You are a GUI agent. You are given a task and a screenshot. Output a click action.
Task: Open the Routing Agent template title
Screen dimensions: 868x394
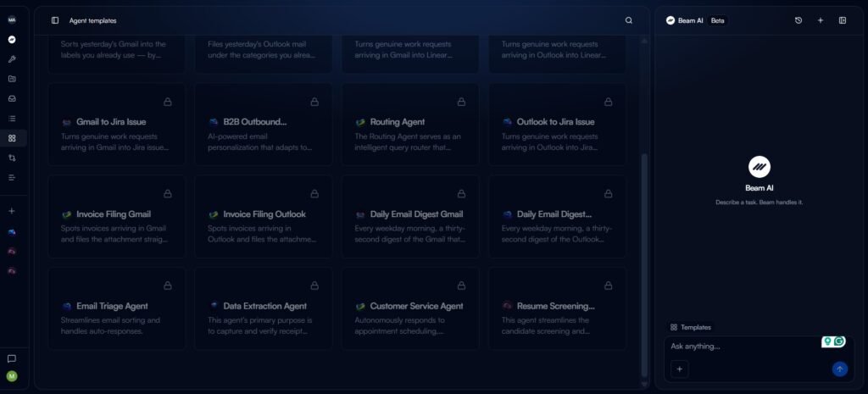[398, 122]
